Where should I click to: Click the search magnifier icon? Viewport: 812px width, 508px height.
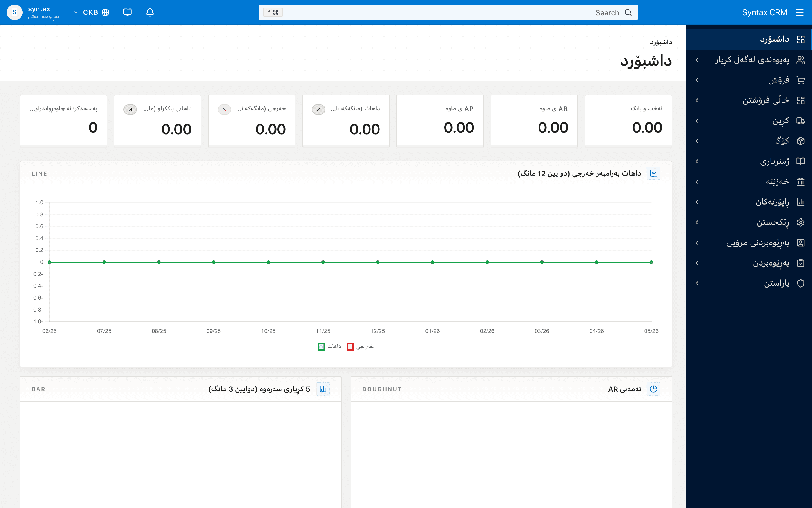pyautogui.click(x=628, y=12)
